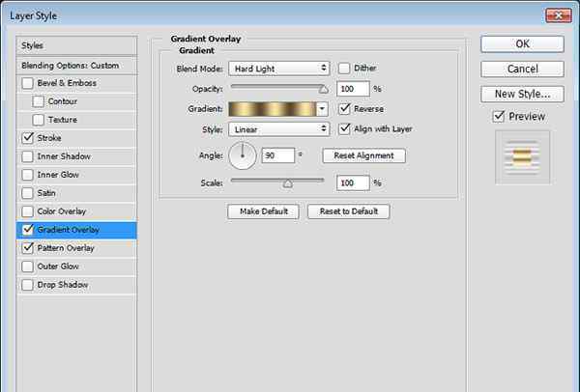
Task: Enable the Inner Shadow checkbox
Action: click(27, 156)
